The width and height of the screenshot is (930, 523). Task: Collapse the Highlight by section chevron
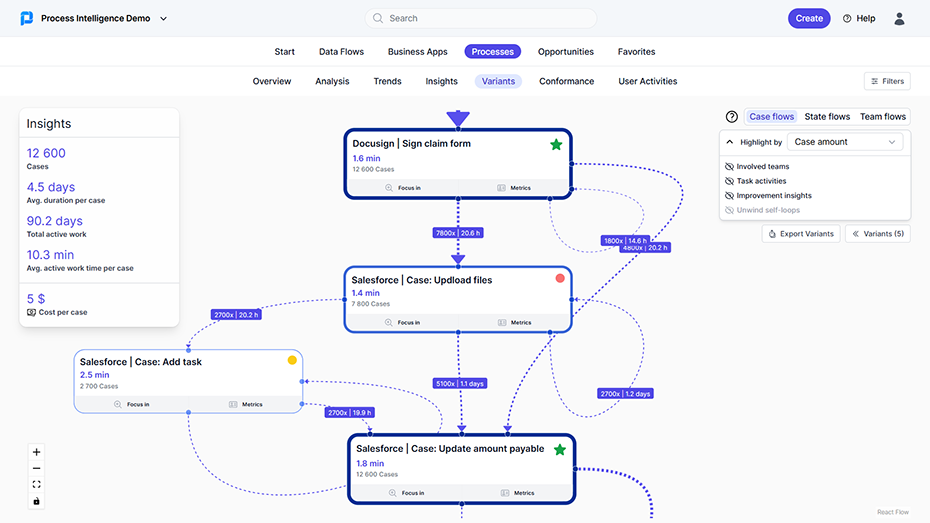(730, 142)
